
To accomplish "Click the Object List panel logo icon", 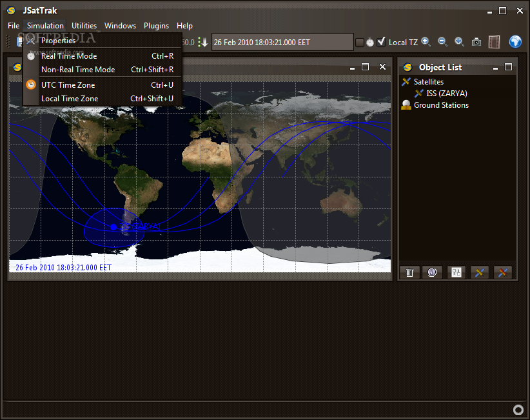I will point(407,67).
